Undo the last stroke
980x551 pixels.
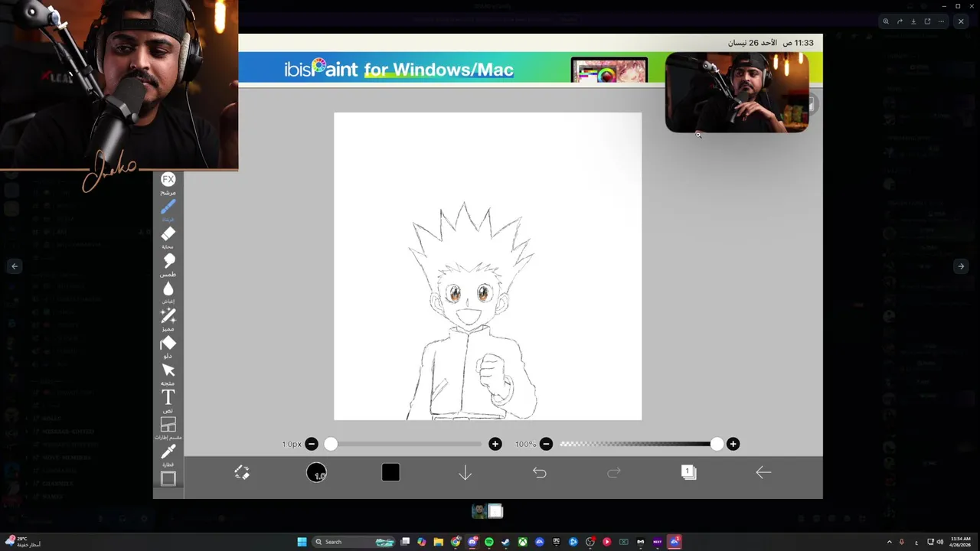click(x=539, y=473)
